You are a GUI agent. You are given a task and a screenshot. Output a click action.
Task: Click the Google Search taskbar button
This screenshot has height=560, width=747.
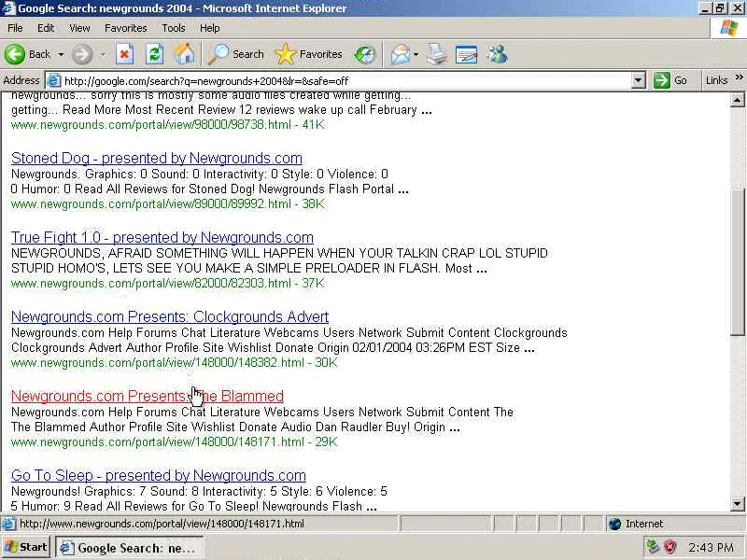point(130,548)
